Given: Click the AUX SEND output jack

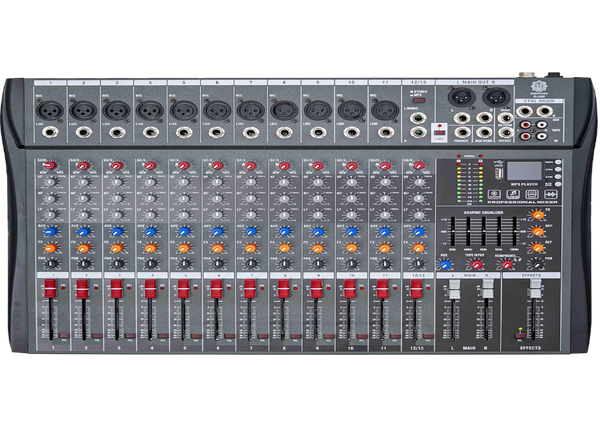Looking at the screenshot, I should point(484,132).
